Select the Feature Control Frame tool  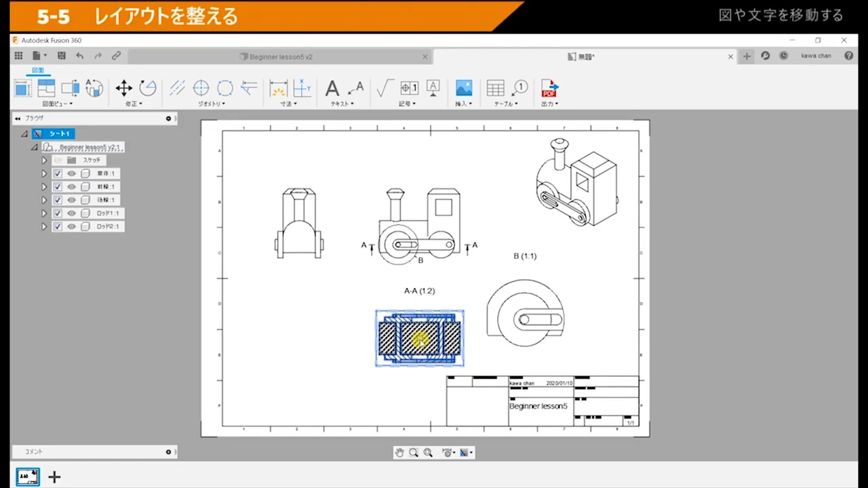click(x=409, y=88)
